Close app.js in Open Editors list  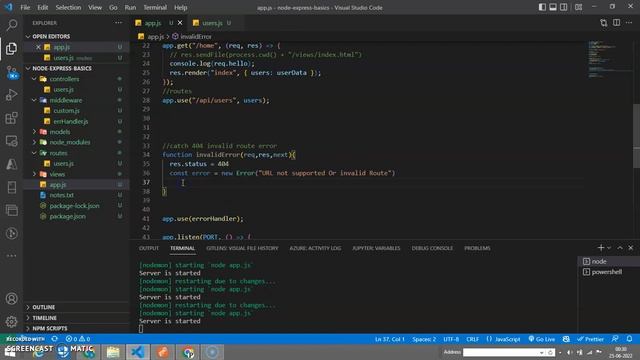point(38,47)
